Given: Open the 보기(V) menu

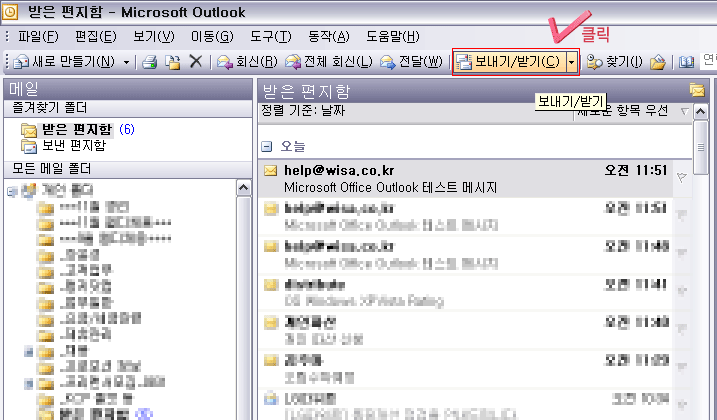Looking at the screenshot, I should 154,36.
